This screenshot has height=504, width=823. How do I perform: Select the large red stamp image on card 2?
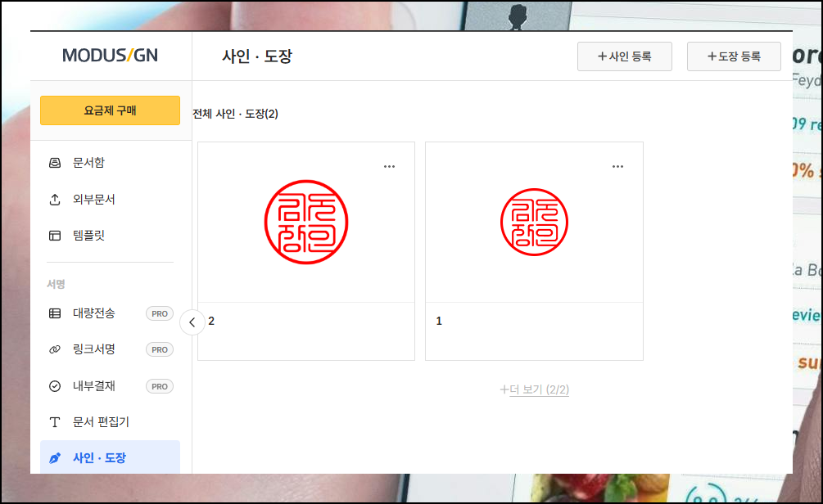pyautogui.click(x=306, y=222)
